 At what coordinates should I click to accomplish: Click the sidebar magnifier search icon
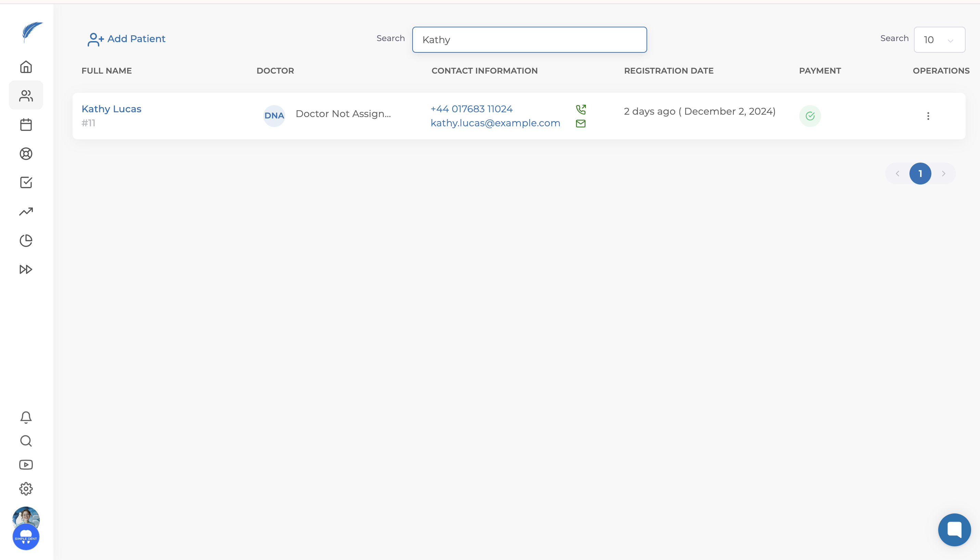(26, 441)
